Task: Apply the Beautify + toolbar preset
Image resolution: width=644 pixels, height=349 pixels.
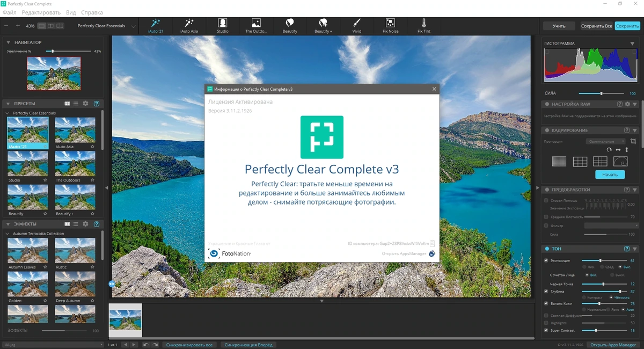Action: [323, 25]
